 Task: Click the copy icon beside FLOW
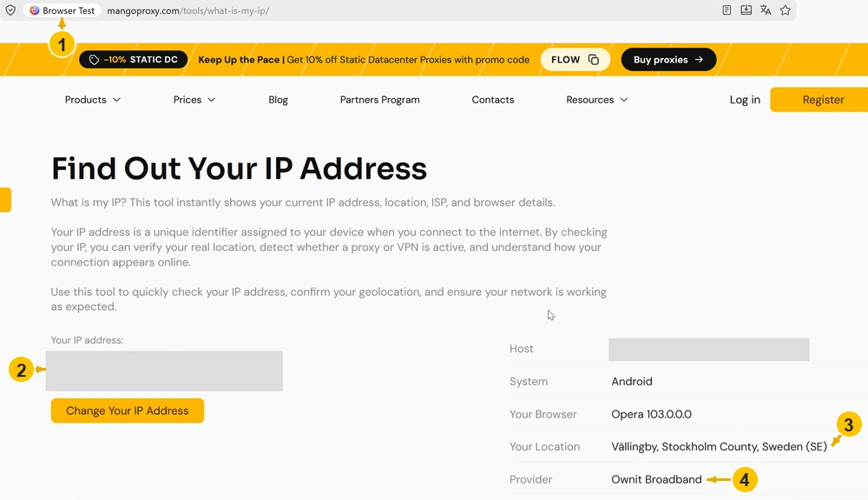tap(594, 59)
